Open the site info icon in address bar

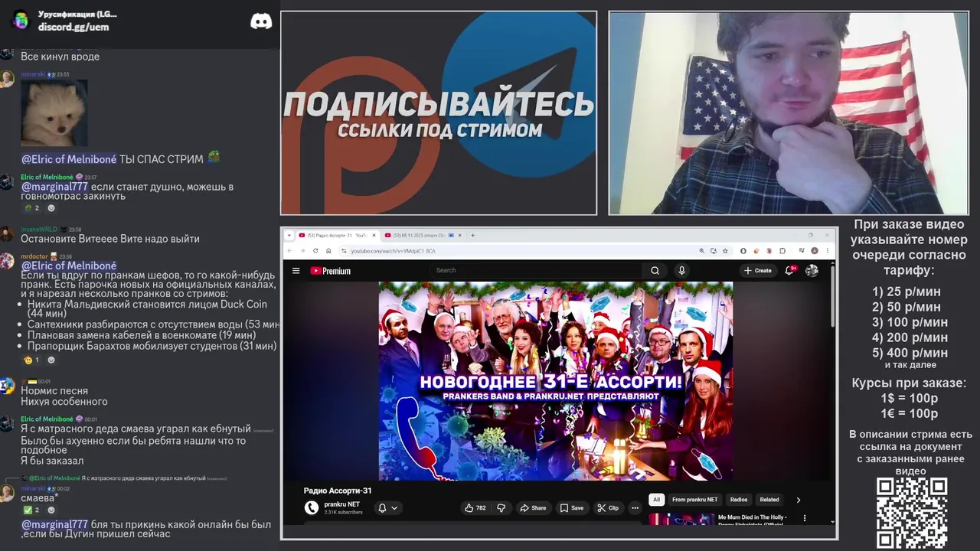[x=345, y=250]
